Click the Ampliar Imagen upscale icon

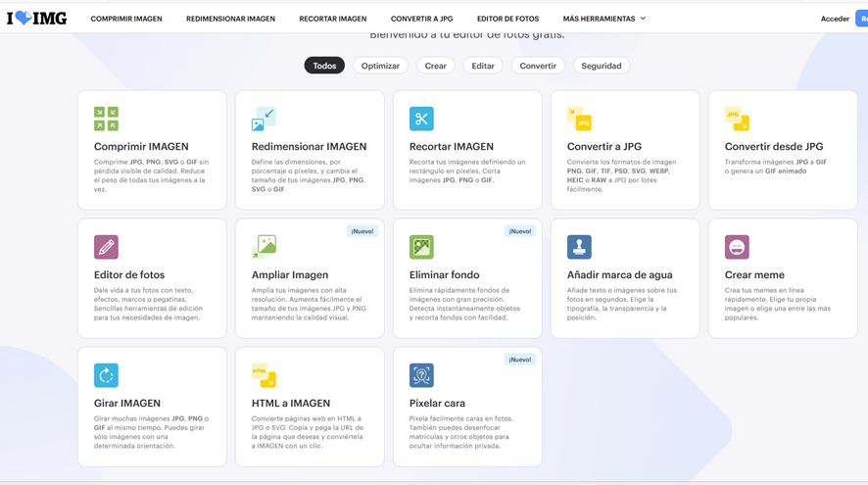click(264, 247)
